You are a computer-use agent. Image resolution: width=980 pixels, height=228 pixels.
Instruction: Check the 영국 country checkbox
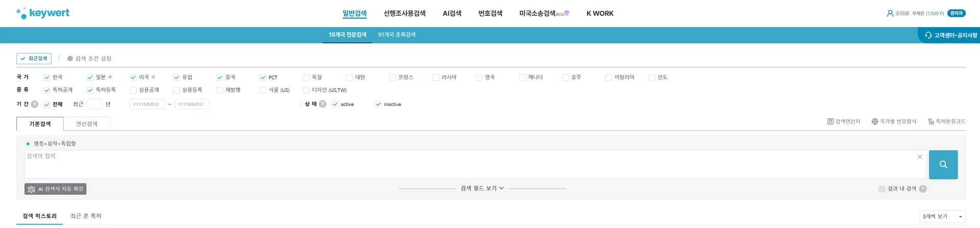pyautogui.click(x=479, y=78)
